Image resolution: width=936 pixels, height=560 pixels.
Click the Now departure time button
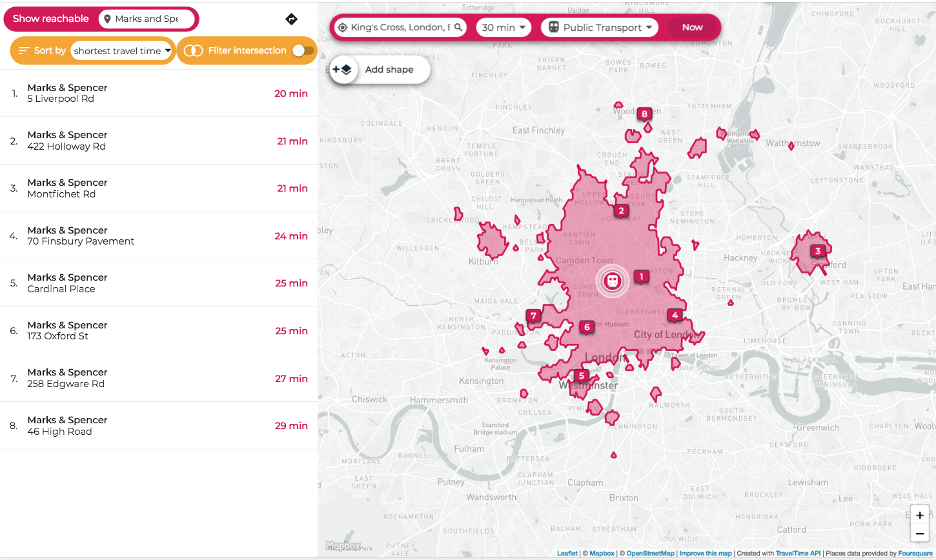[x=693, y=27]
